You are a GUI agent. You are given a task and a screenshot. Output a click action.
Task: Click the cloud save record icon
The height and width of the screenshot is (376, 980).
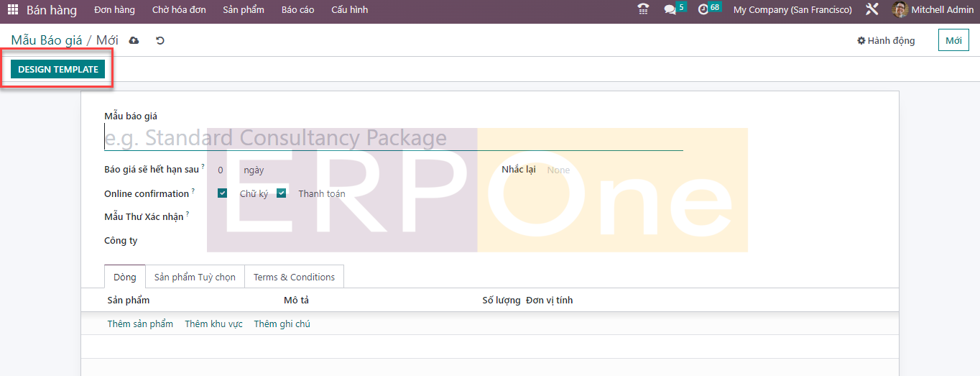(x=134, y=41)
